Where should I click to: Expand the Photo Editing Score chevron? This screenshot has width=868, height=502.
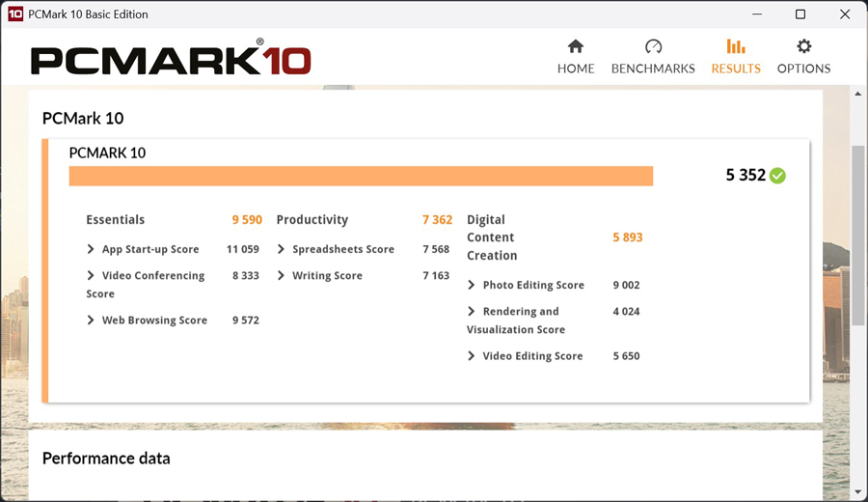(x=472, y=285)
